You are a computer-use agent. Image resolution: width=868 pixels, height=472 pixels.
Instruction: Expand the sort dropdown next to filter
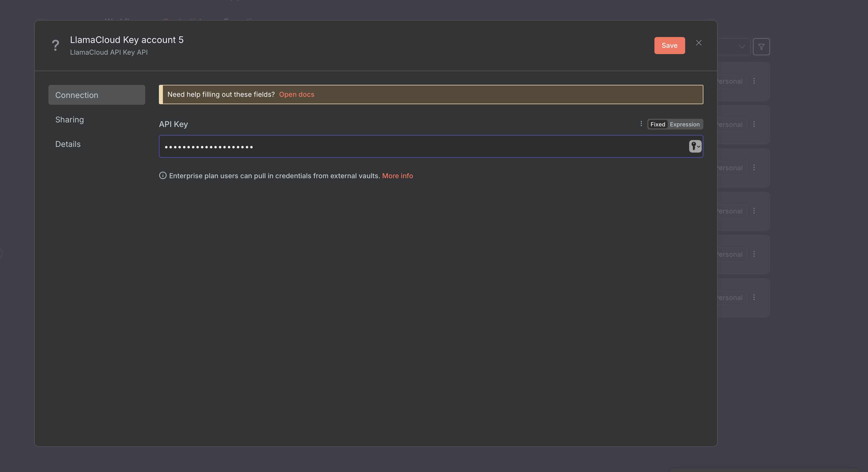pyautogui.click(x=741, y=47)
